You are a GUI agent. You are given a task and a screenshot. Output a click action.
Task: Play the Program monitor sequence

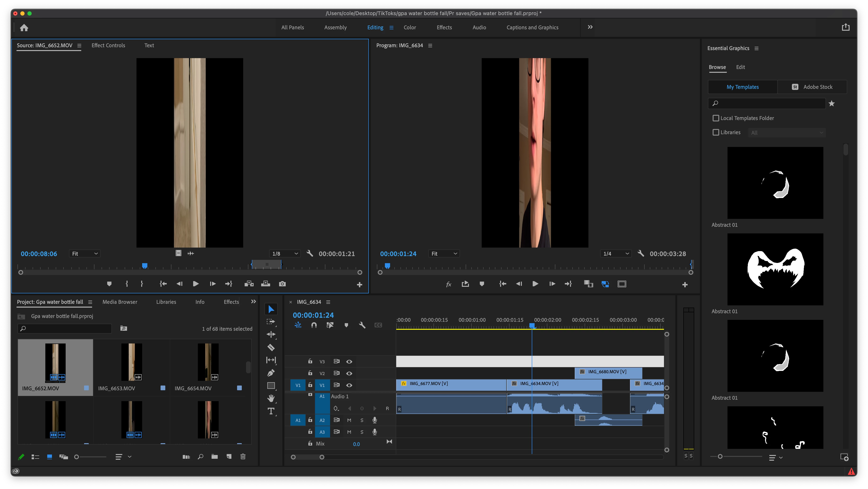(x=535, y=284)
